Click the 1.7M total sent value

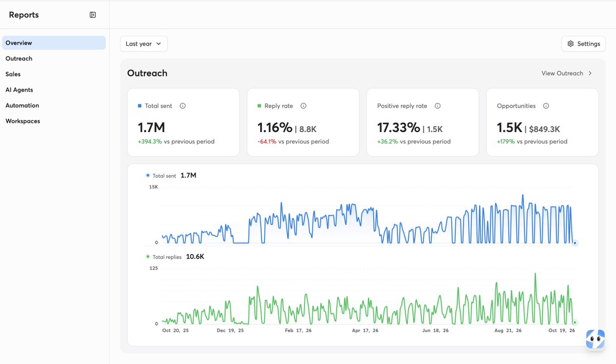coord(151,127)
